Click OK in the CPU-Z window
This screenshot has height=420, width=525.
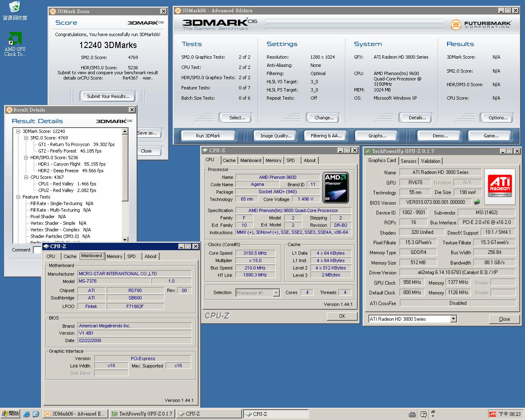coord(342,316)
